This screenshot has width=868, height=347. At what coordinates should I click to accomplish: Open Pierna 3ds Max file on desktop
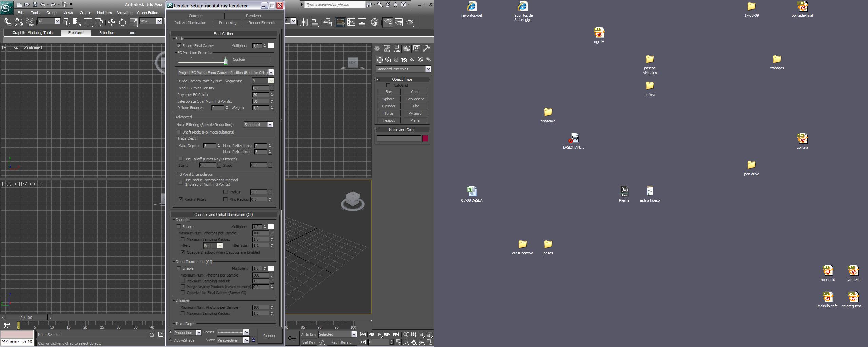click(x=624, y=195)
